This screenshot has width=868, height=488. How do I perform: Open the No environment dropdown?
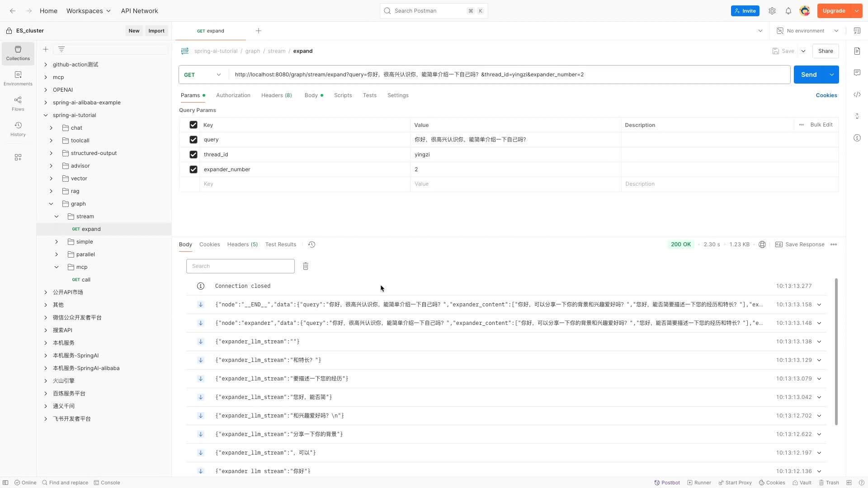808,31
